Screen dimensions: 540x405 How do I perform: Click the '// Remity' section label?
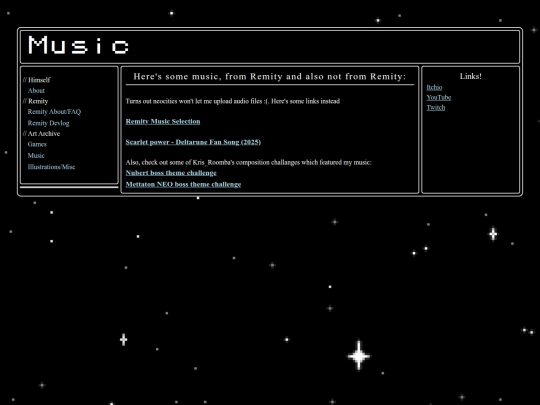point(35,101)
